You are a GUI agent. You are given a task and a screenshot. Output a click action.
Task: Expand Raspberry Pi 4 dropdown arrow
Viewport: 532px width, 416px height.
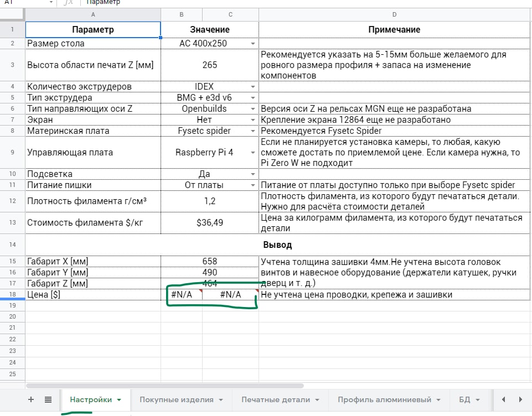coord(253,153)
